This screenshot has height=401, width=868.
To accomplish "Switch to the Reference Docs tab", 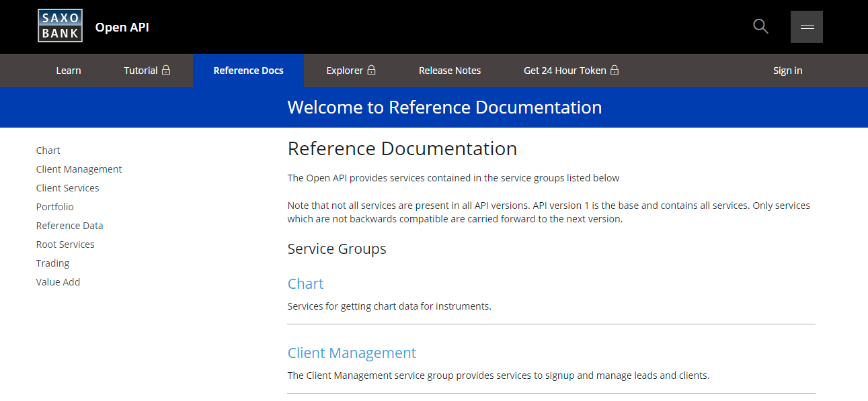I will tap(248, 70).
